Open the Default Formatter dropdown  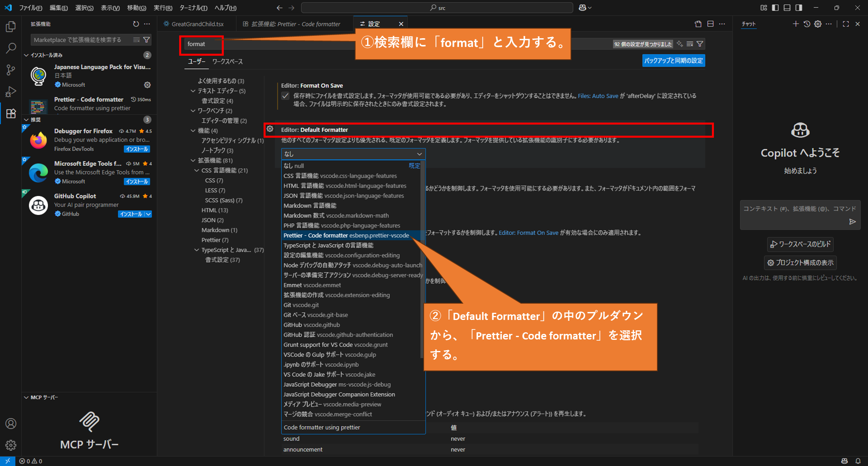click(x=353, y=154)
